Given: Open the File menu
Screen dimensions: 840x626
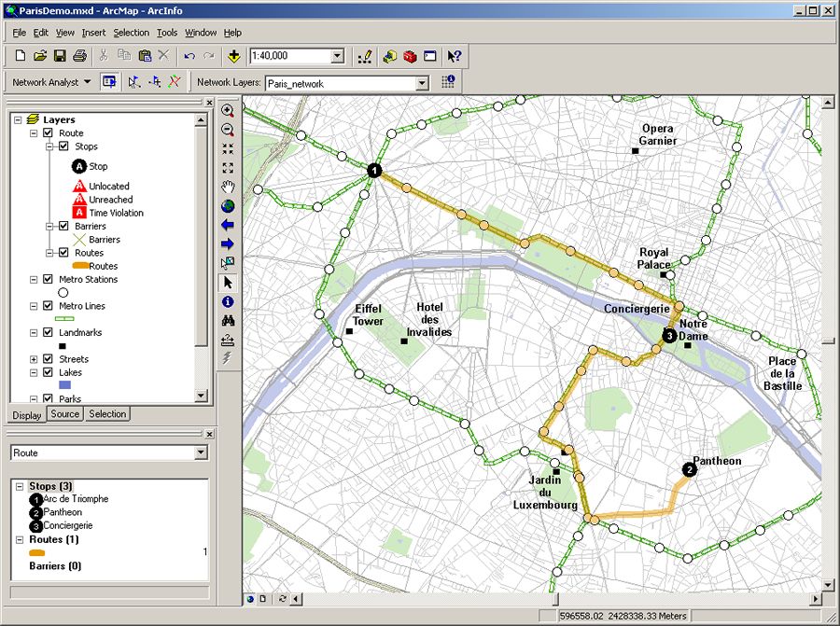Looking at the screenshot, I should [x=19, y=33].
